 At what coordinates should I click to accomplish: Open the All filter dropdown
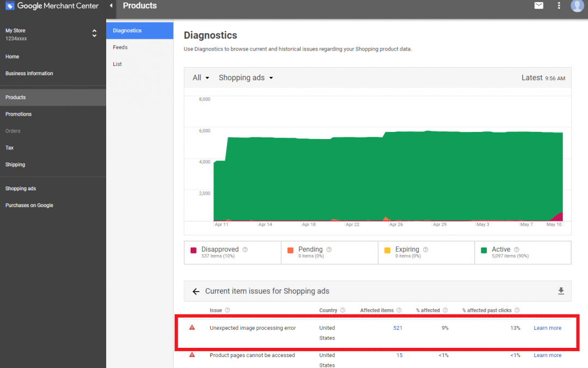click(x=201, y=78)
